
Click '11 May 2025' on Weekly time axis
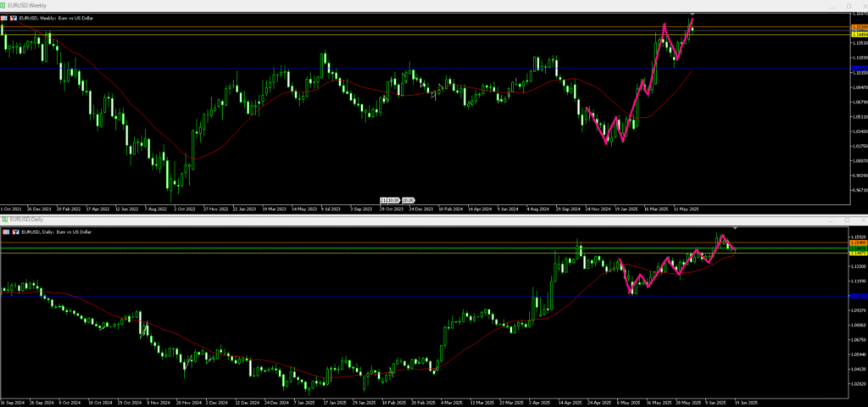tap(687, 209)
